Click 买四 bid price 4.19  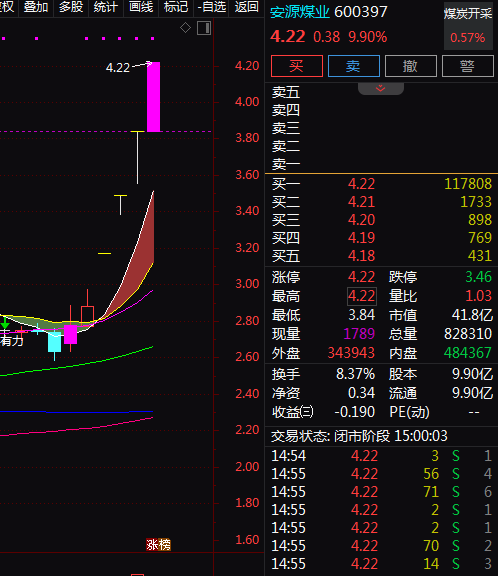click(x=361, y=238)
